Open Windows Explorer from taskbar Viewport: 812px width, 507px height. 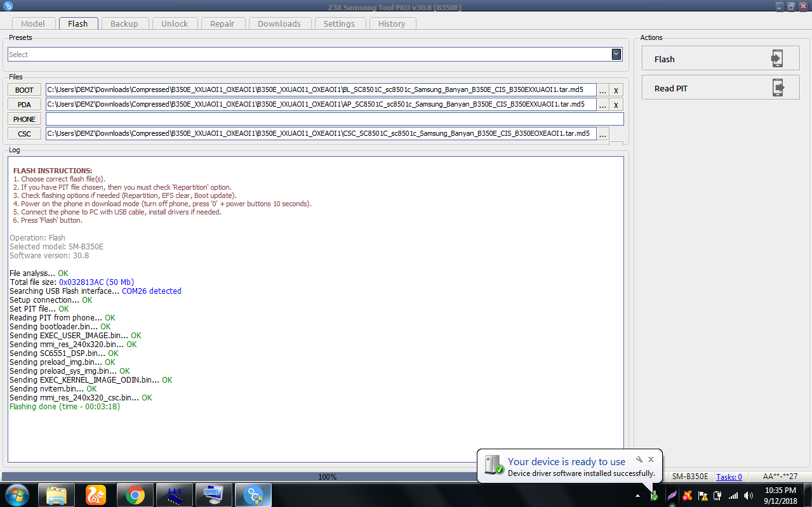pos(57,495)
